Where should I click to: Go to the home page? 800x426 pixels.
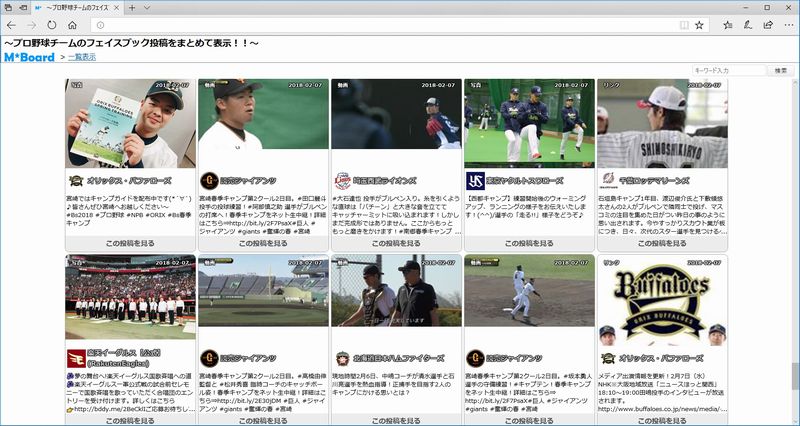tap(72, 25)
